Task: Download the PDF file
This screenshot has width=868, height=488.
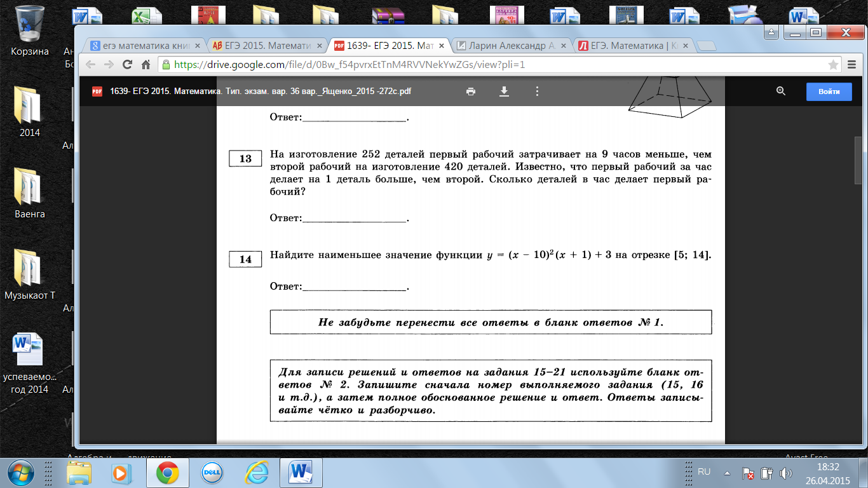Action: coord(504,91)
